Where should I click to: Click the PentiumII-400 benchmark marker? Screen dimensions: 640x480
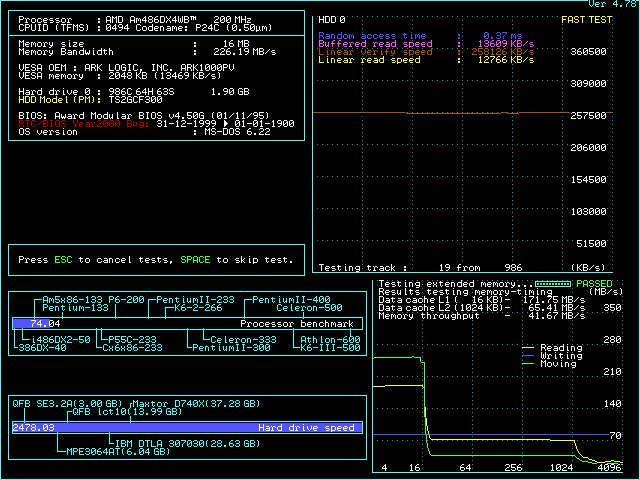click(291, 300)
